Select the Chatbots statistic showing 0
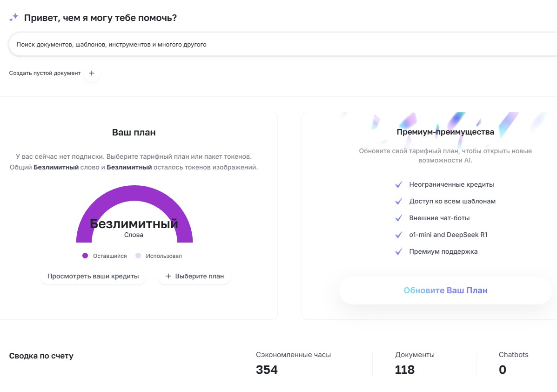The width and height of the screenshot is (557, 392). click(502, 370)
